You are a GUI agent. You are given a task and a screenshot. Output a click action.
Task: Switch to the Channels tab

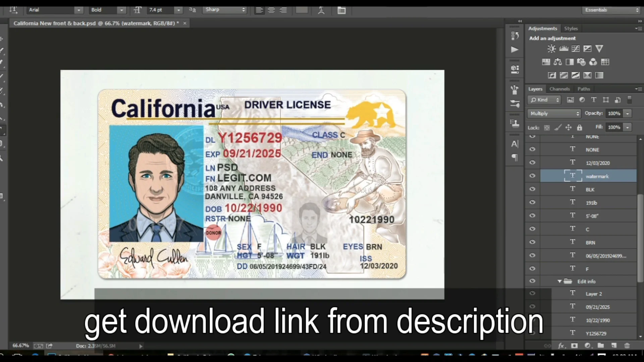click(559, 88)
